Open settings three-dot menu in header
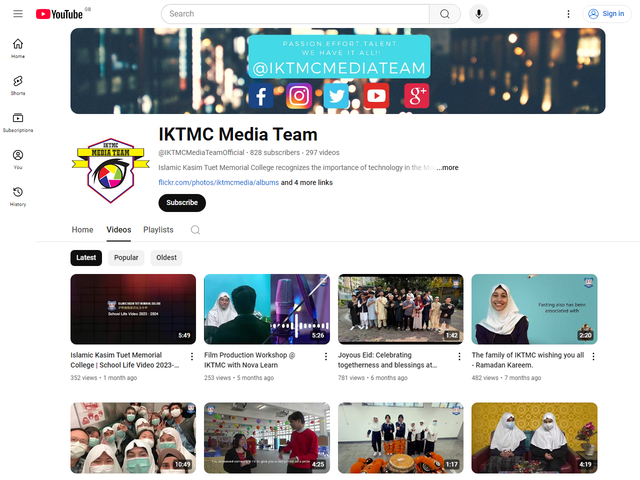 coord(569,14)
